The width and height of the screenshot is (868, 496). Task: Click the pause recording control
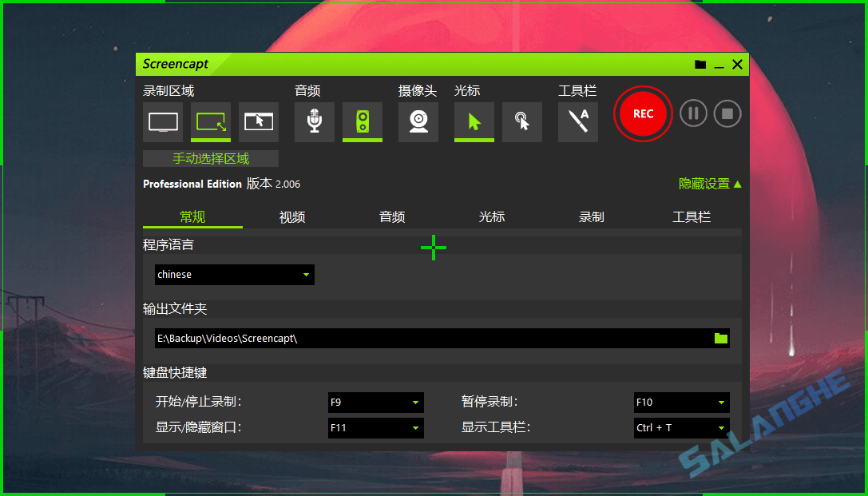[693, 113]
